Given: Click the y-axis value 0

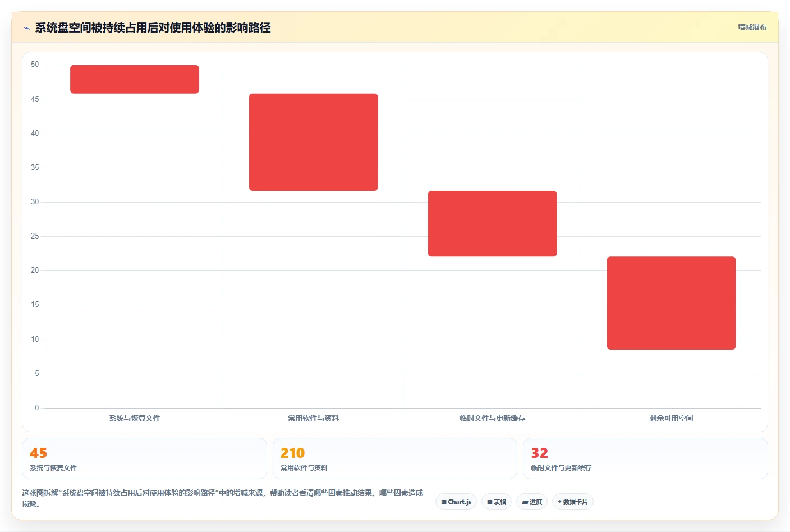Looking at the screenshot, I should [x=37, y=408].
